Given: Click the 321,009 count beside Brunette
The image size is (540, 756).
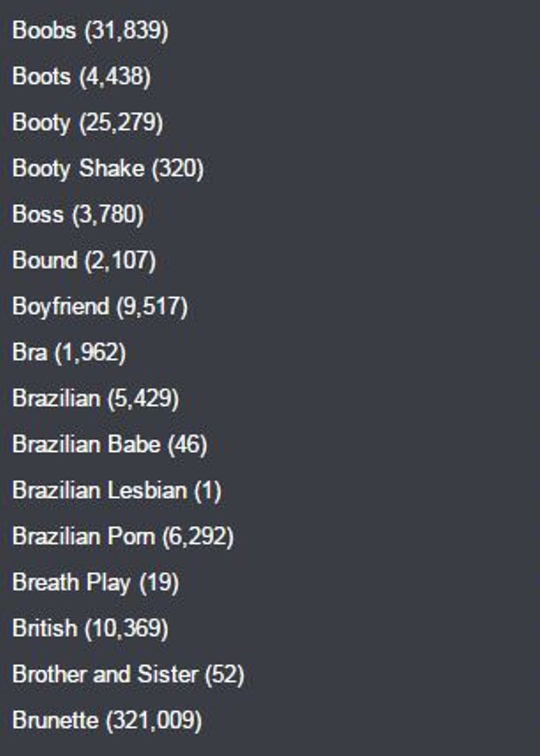Looking at the screenshot, I should 154,720.
